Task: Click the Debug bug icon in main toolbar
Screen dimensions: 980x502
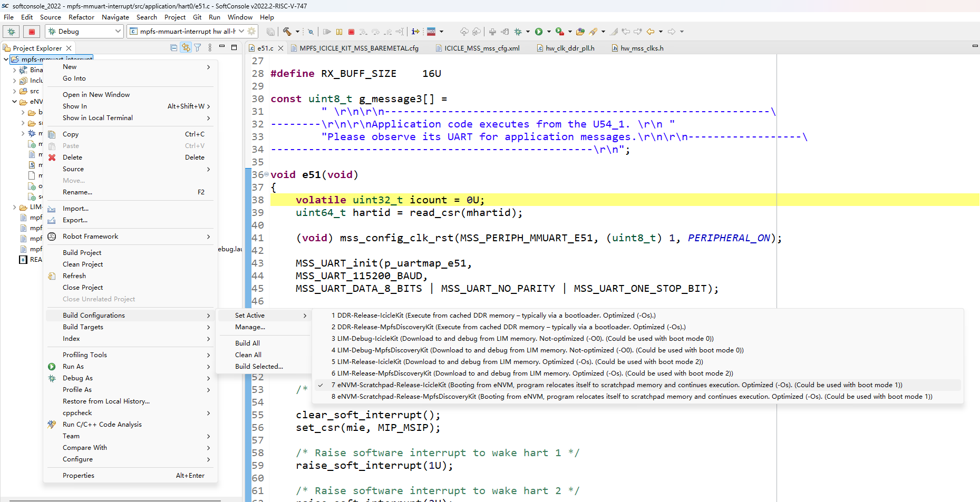Action: point(518,32)
